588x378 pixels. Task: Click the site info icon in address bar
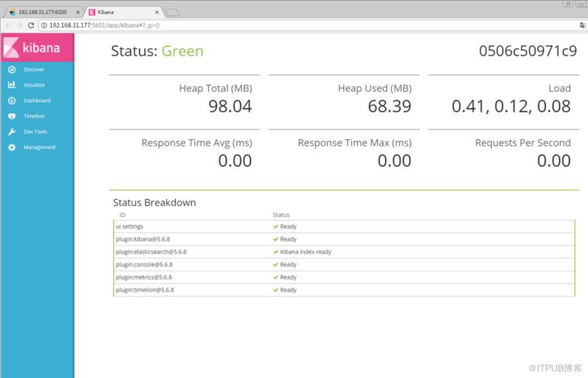(44, 25)
